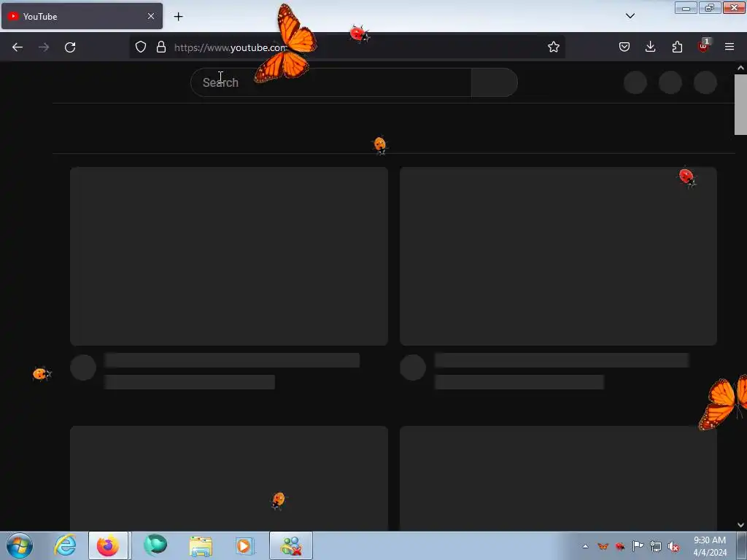Reload the YouTube page
The width and height of the screenshot is (747, 560).
coord(70,47)
